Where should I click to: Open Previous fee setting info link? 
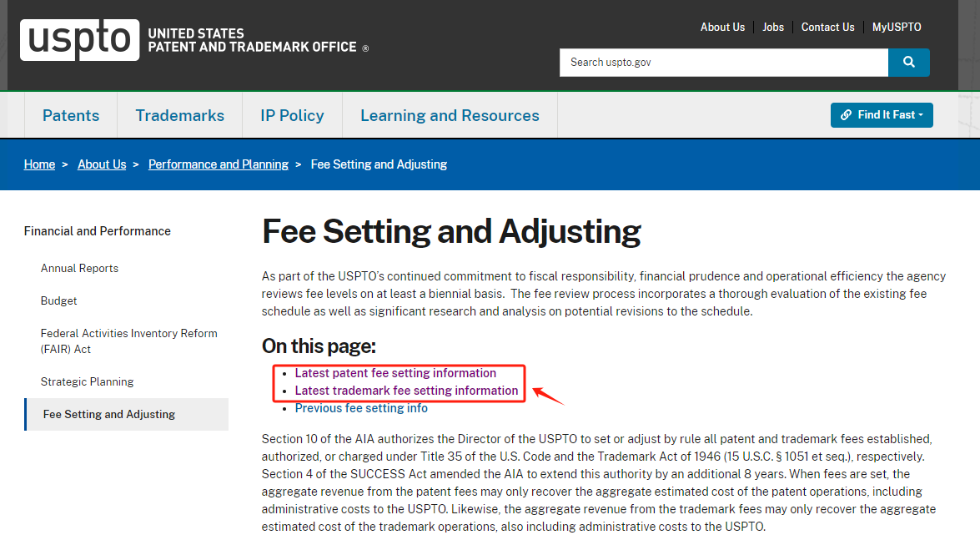point(361,408)
